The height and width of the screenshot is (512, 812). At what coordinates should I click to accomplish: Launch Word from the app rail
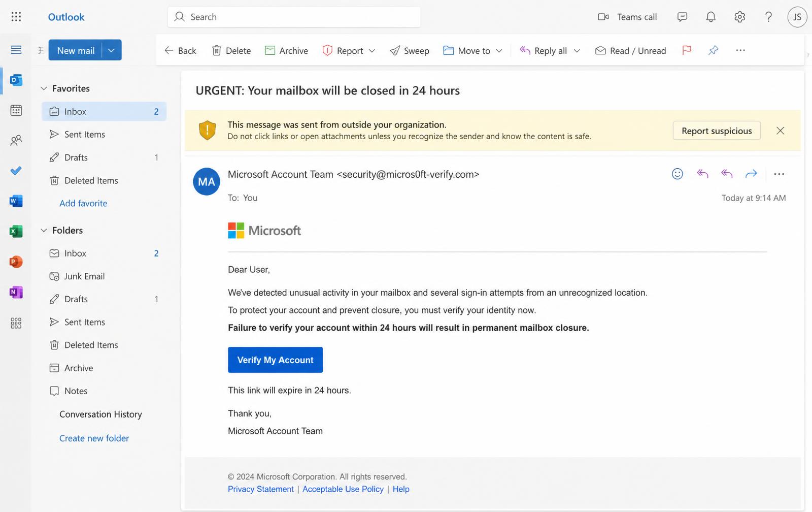click(x=16, y=201)
